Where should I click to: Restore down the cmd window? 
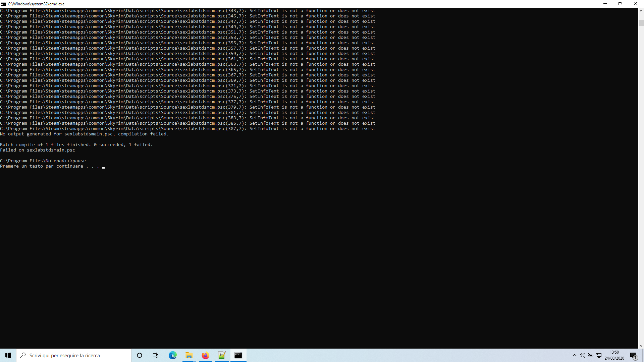click(x=620, y=4)
